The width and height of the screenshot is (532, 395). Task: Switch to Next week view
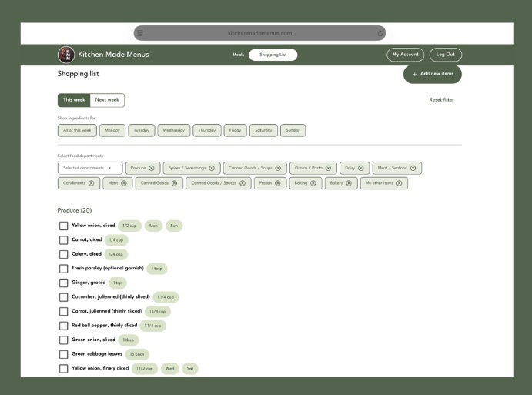pos(106,100)
